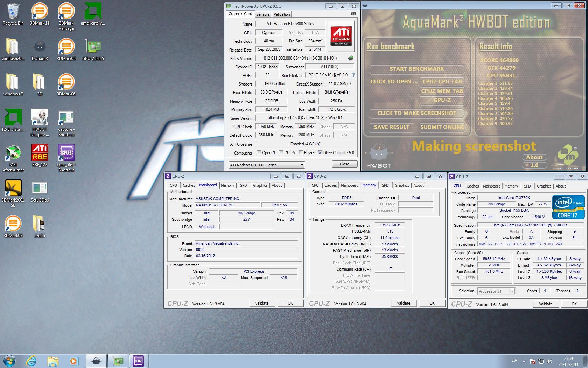588x368 pixels.
Task: Open the capture - Shortcut desktop icon
Action: point(66,123)
